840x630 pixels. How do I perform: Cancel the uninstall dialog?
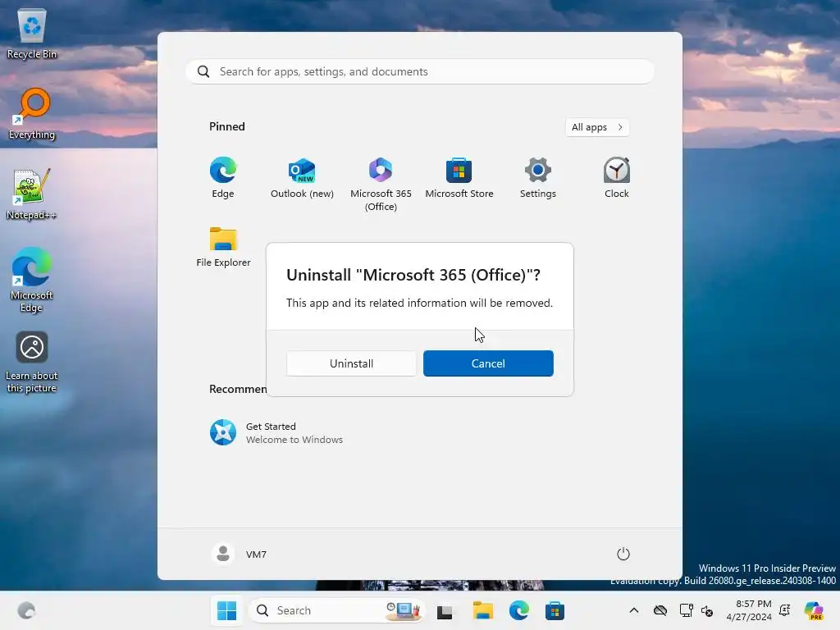click(x=488, y=363)
